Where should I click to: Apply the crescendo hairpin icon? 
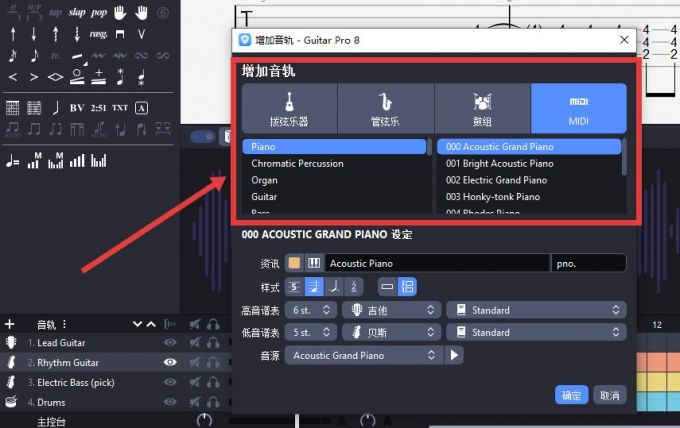coord(13,77)
